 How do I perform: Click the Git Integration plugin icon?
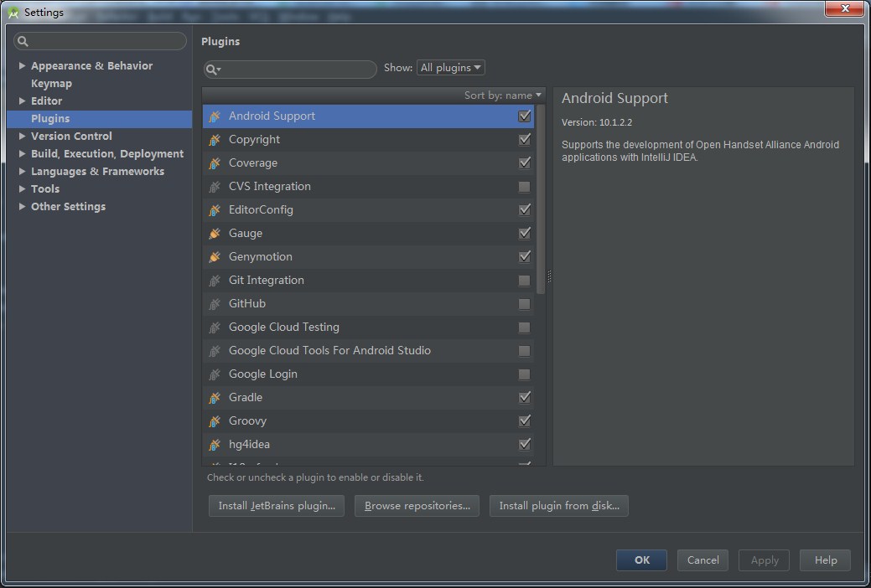[215, 281]
